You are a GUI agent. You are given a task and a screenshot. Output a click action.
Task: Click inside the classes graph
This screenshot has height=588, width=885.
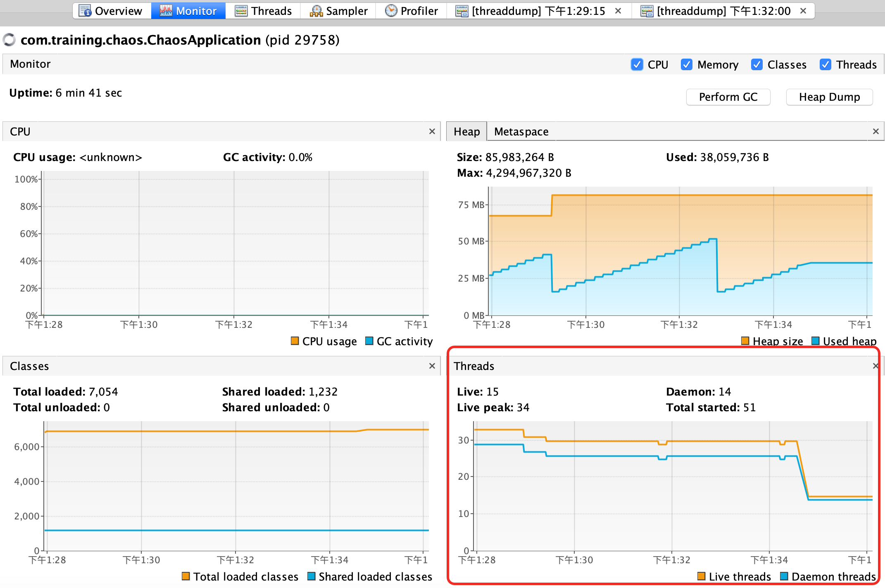point(237,486)
